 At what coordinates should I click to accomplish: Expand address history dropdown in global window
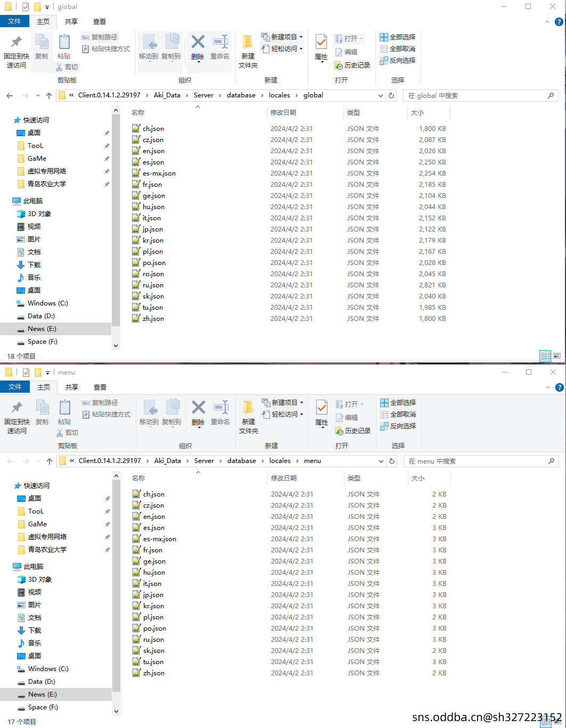[x=381, y=96]
